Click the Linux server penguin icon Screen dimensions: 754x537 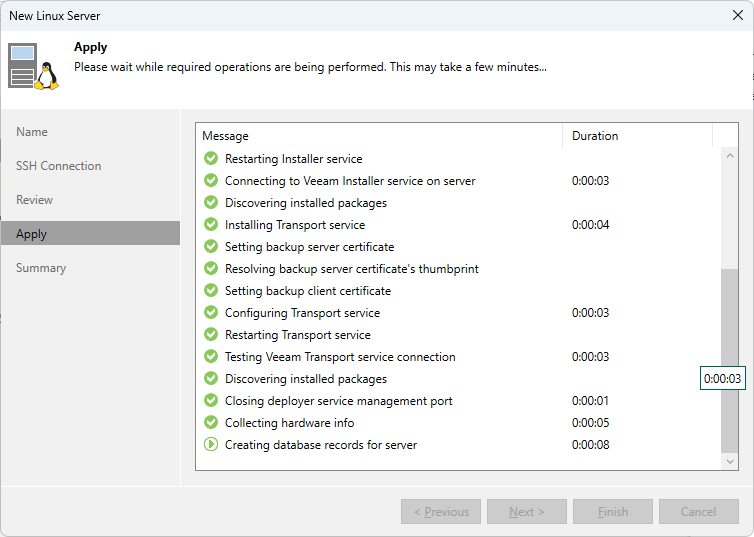click(33, 66)
